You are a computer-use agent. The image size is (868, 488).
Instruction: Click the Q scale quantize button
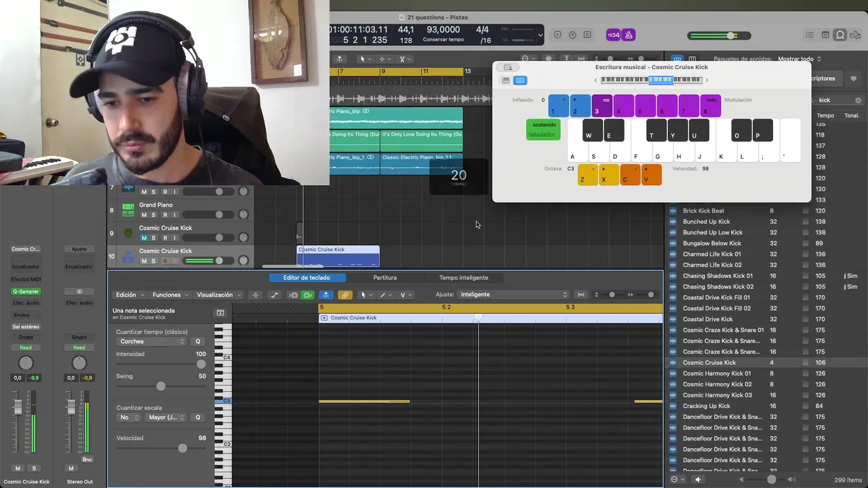198,418
